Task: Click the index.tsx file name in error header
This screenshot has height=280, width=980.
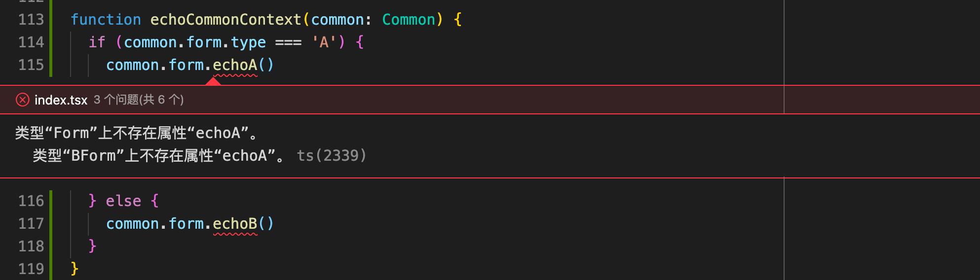Action: point(61,100)
